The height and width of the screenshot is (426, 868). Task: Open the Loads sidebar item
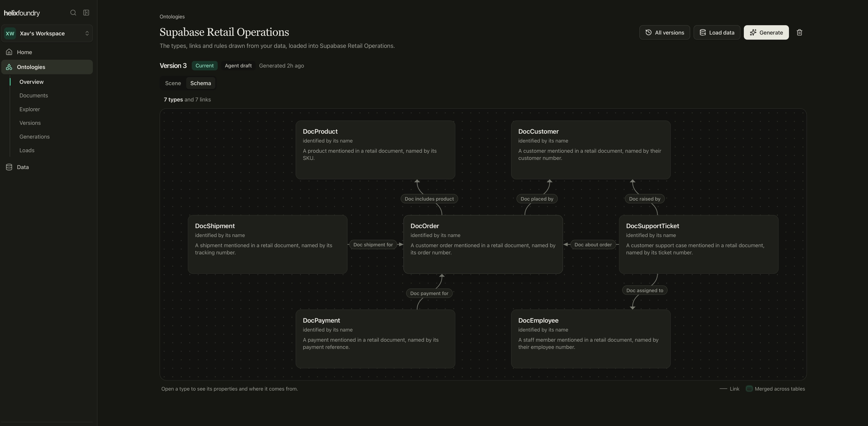click(x=27, y=151)
